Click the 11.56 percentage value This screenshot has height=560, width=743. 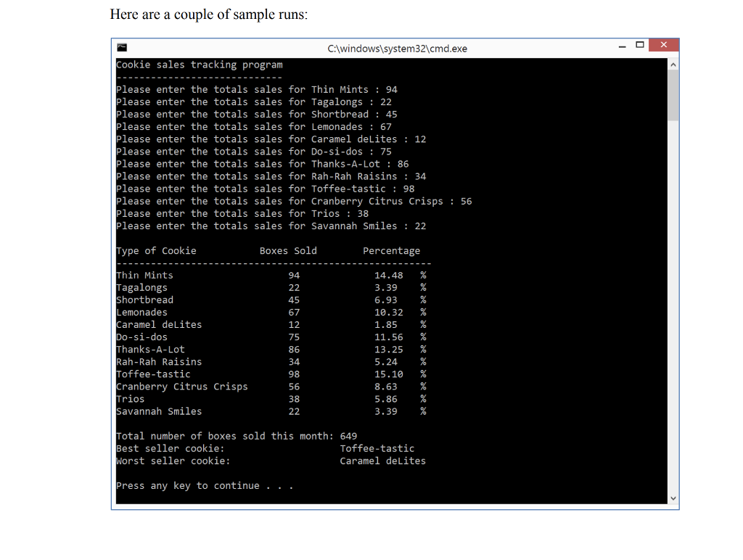pos(389,337)
